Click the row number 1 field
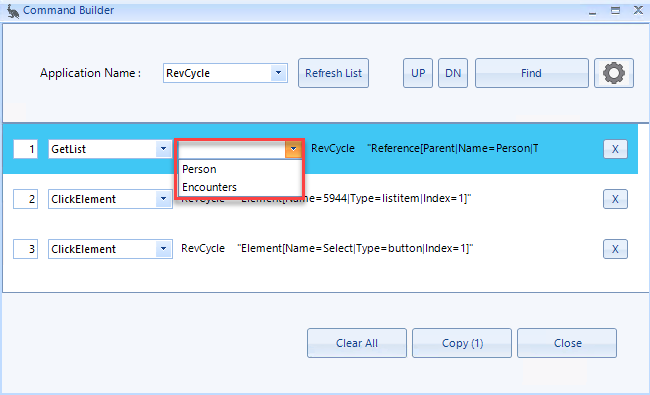This screenshot has width=650, height=395. [26, 149]
